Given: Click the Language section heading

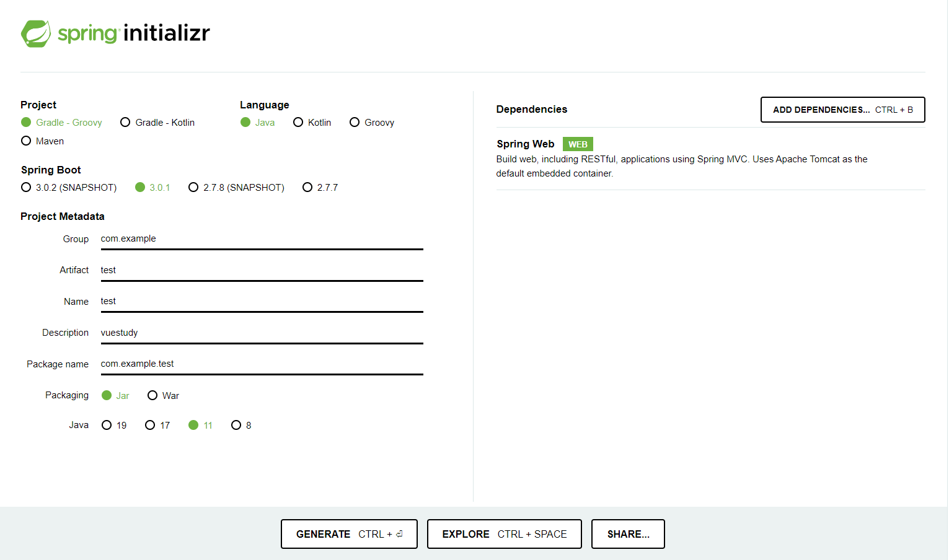Looking at the screenshot, I should (265, 105).
